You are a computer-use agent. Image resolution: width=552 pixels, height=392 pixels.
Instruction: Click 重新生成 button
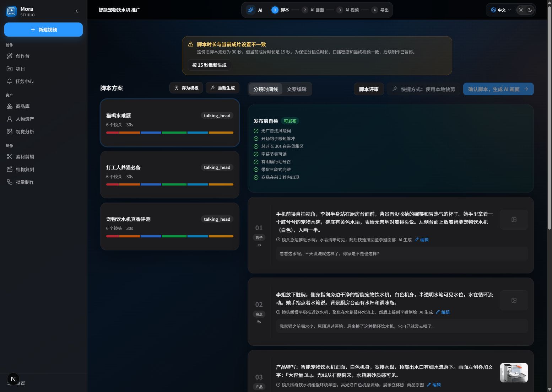pyautogui.click(x=222, y=88)
